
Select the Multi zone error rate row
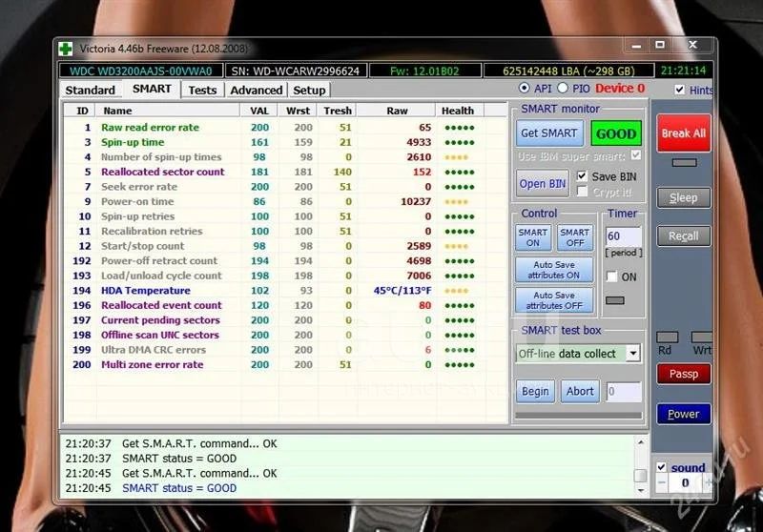click(284, 365)
